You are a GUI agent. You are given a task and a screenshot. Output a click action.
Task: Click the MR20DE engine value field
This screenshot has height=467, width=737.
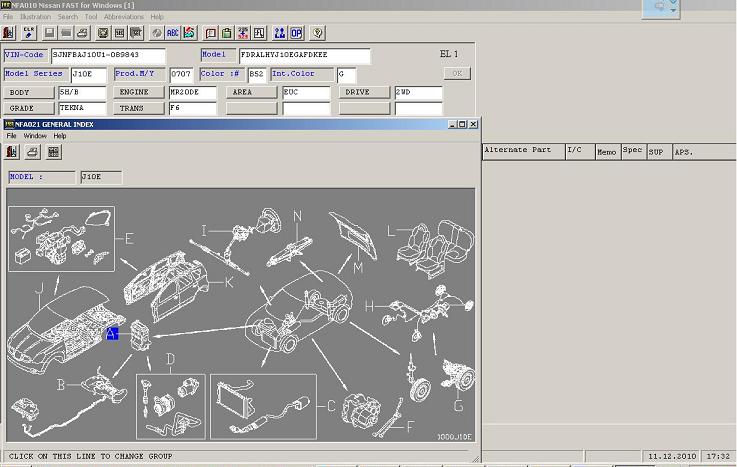[192, 93]
